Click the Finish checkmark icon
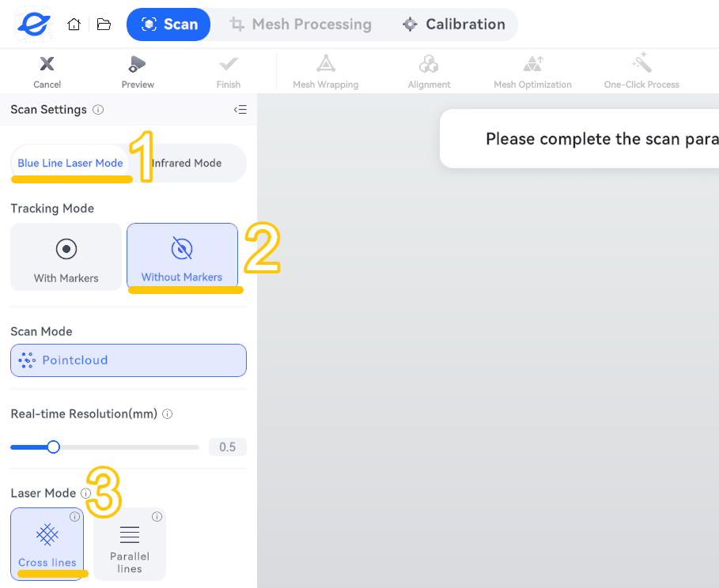The image size is (719, 588). (x=229, y=64)
